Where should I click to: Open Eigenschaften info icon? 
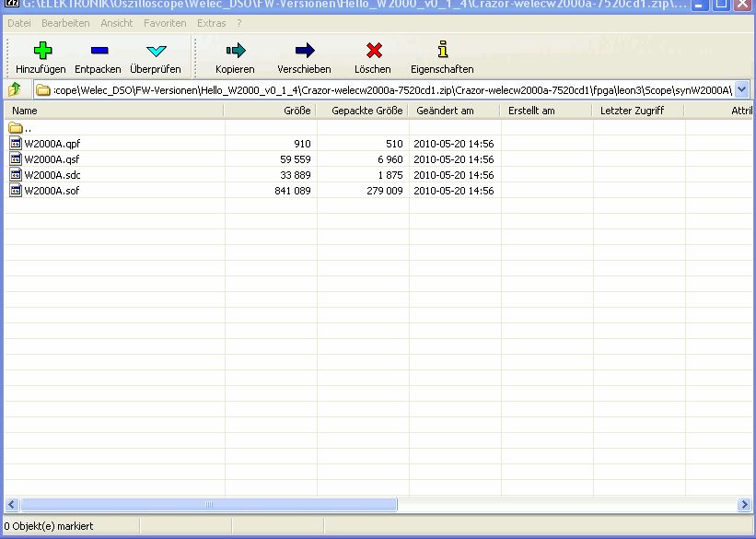pos(442,52)
